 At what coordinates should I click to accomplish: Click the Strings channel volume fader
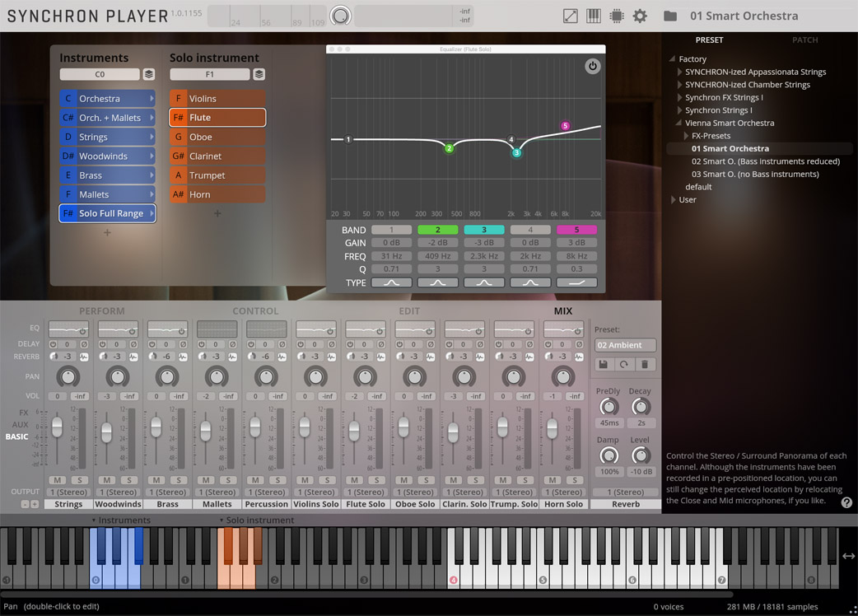[x=57, y=427]
